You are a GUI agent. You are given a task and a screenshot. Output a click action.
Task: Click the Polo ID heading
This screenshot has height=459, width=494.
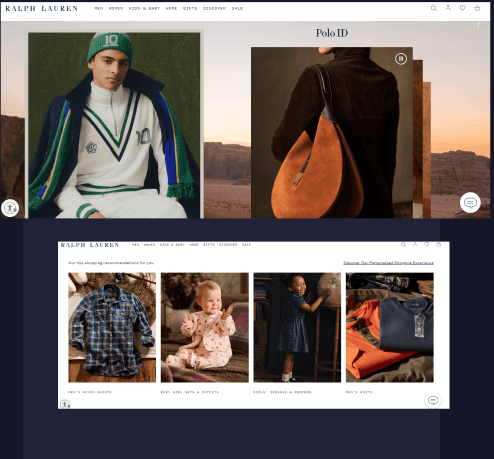point(332,33)
